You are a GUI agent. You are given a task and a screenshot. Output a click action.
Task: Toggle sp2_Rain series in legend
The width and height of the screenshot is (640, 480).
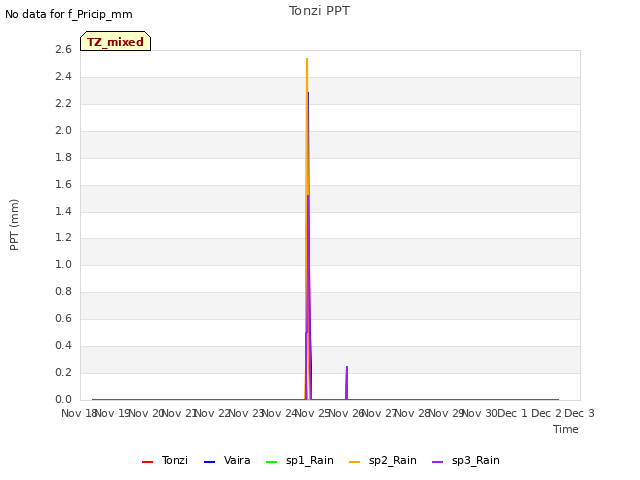(x=383, y=460)
